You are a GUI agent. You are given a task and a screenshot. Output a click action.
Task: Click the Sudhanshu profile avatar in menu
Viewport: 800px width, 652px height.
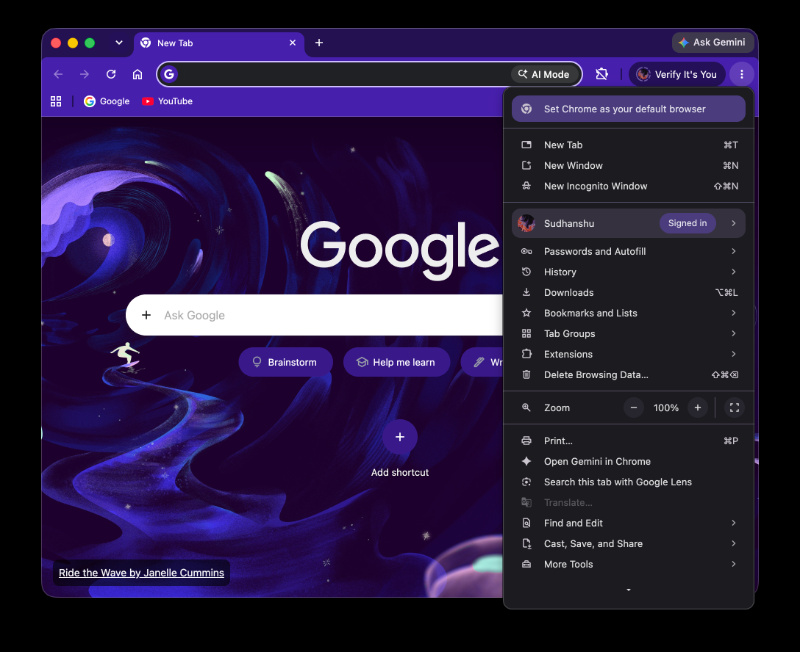click(x=526, y=223)
